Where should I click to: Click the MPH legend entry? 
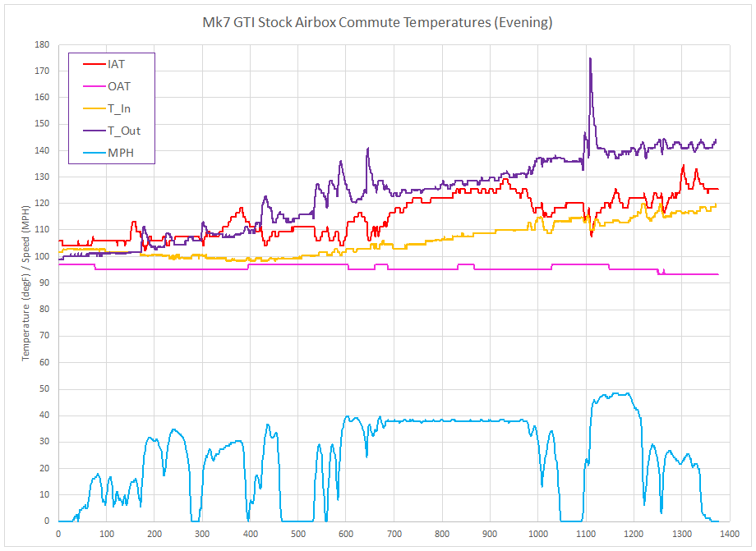pyautogui.click(x=108, y=153)
